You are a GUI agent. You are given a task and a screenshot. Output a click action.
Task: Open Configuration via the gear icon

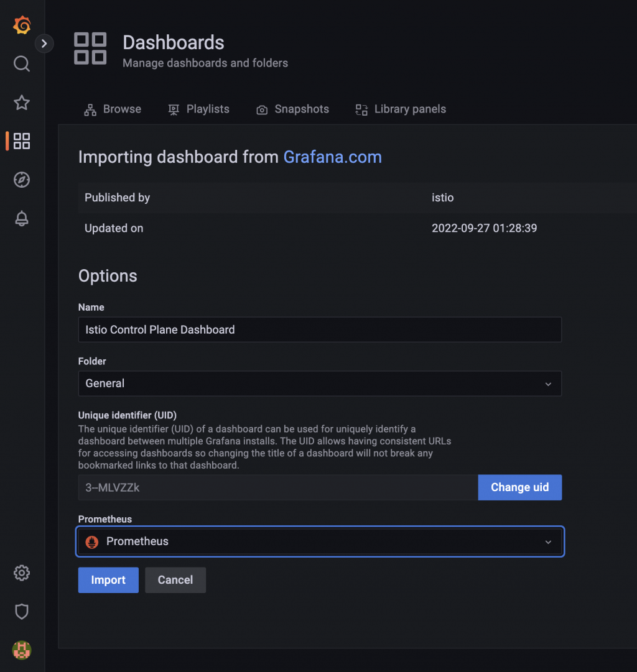tap(22, 573)
